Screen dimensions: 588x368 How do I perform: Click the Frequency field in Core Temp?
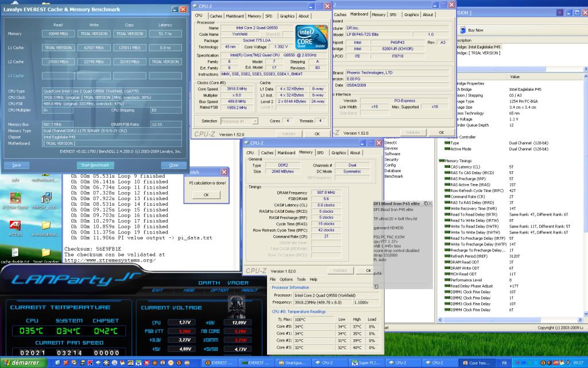(x=323, y=302)
